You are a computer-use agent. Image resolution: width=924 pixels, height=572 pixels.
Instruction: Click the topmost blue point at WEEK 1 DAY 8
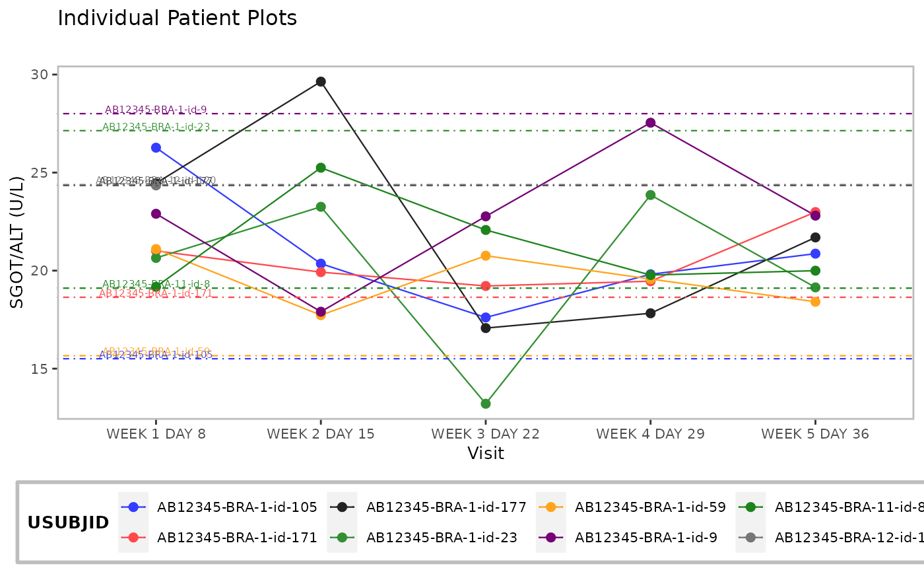pos(156,148)
